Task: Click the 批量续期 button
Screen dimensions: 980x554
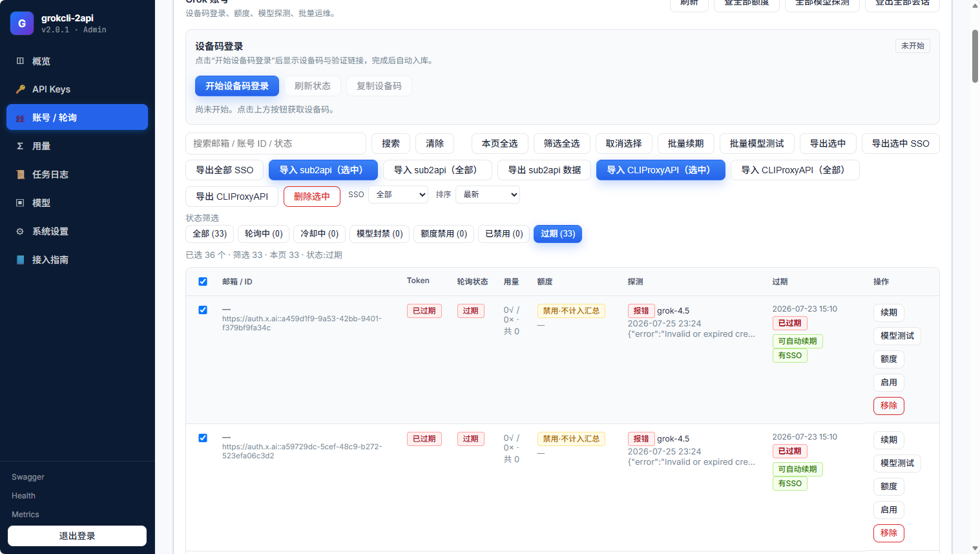Action: (x=686, y=144)
